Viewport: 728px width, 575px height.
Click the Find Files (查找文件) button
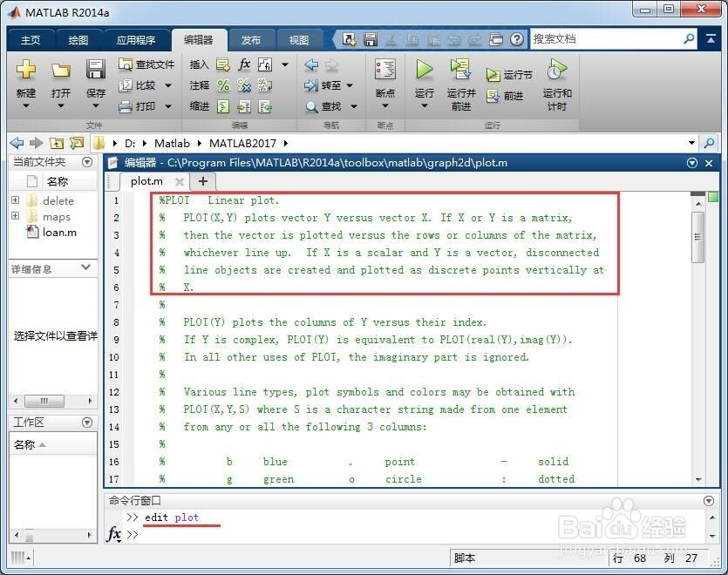(146, 64)
